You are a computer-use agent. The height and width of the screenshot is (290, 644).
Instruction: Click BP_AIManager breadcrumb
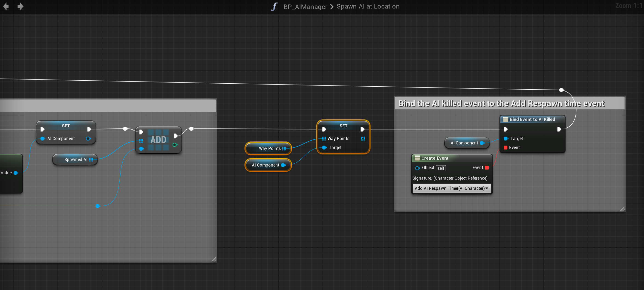tap(305, 6)
